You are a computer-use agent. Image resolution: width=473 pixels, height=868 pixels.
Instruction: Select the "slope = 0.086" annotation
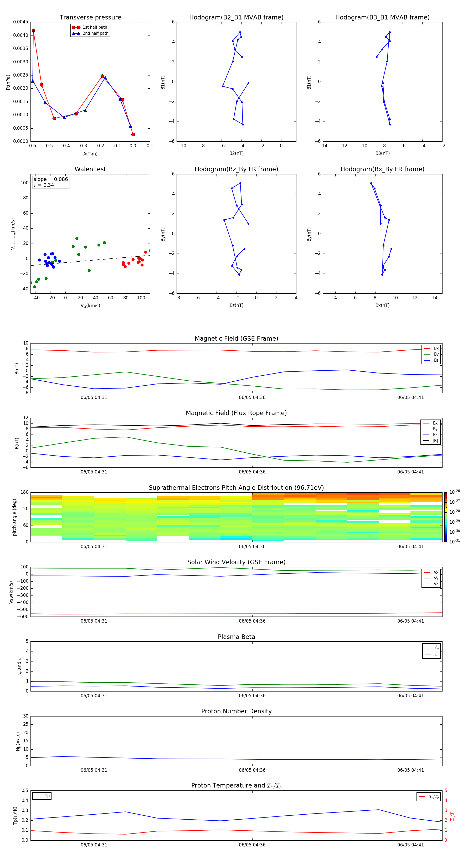(x=50, y=179)
